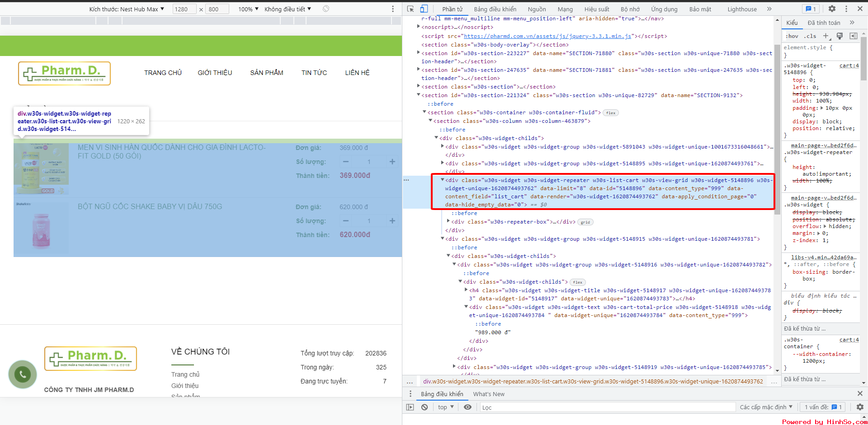Toggle the :hov element state button
The height and width of the screenshot is (425, 868).
click(792, 36)
